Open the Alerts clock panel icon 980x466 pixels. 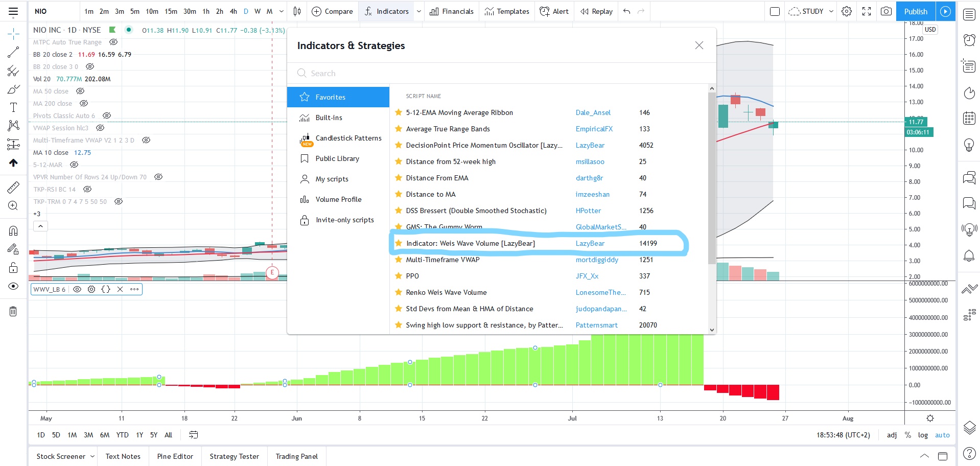tap(969, 40)
